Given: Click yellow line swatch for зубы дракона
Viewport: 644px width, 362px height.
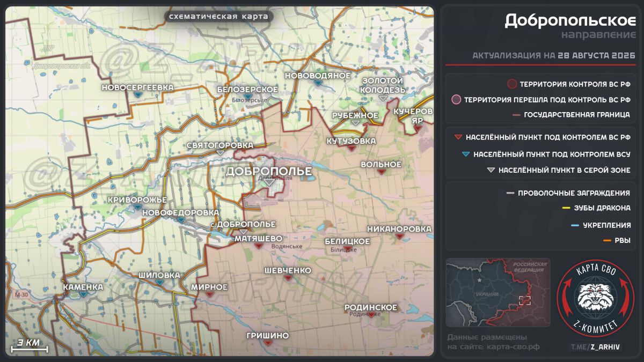Looking at the screenshot, I should click(x=566, y=208).
